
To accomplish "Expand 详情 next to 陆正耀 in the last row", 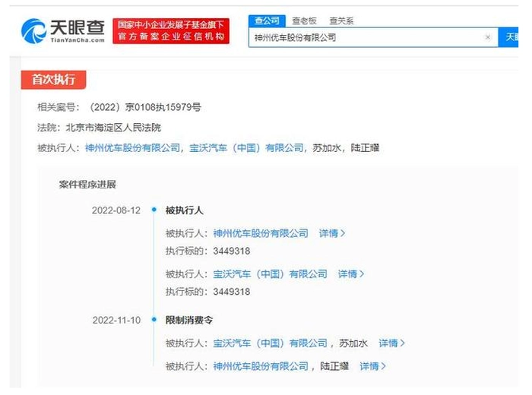I will [372, 366].
